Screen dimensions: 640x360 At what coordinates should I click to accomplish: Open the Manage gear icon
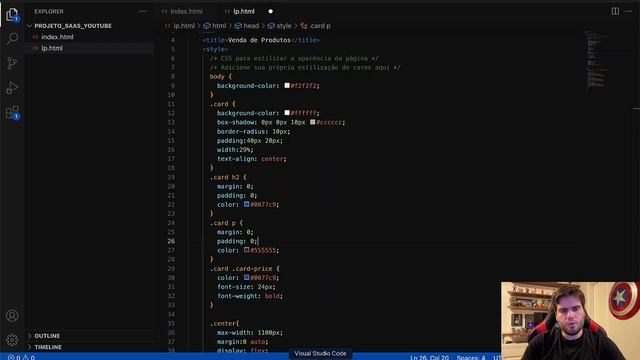pyautogui.click(x=12, y=340)
